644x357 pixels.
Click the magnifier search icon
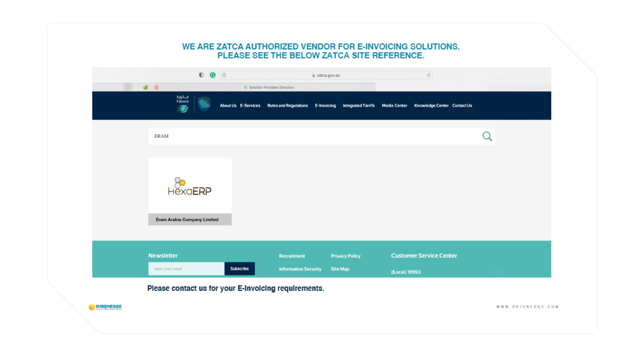[487, 136]
